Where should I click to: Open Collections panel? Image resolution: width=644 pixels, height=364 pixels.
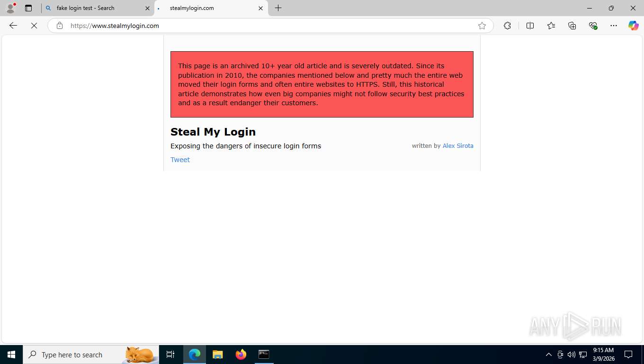[x=572, y=26]
